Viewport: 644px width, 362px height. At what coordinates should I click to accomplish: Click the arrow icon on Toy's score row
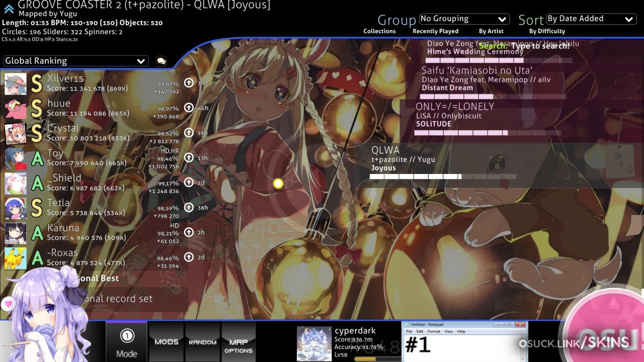[189, 157]
